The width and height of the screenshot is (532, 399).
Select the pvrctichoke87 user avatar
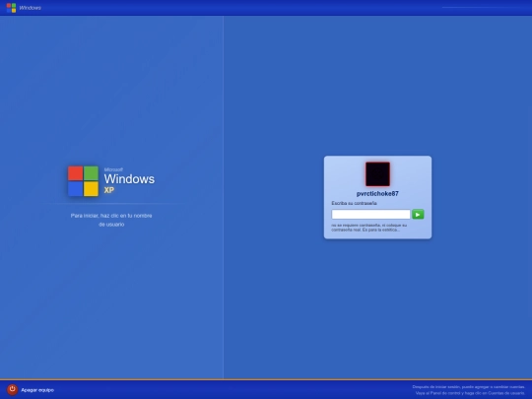pyautogui.click(x=377, y=174)
